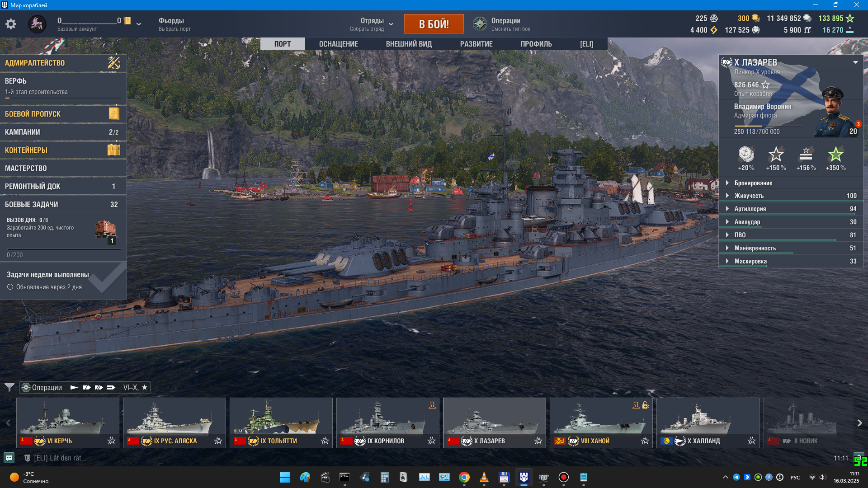Open the game settings gear
868x488 pixels.
coord(11,24)
